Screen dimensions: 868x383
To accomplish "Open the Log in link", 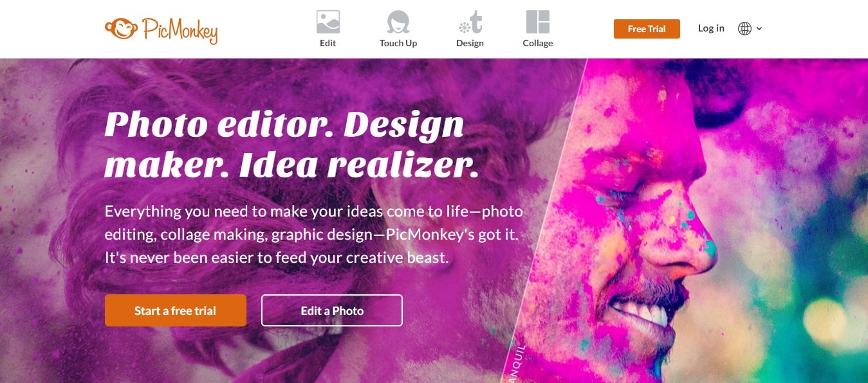I will [x=711, y=28].
